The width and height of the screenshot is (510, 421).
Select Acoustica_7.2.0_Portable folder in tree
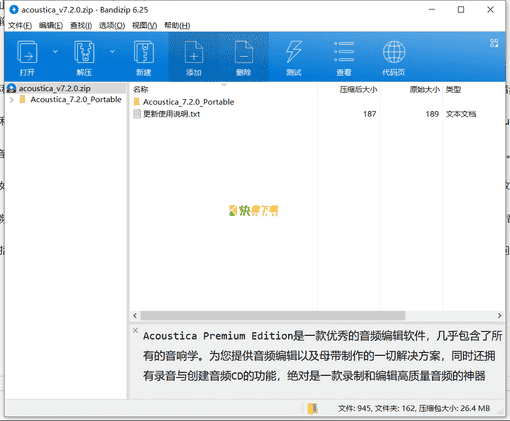coord(76,100)
